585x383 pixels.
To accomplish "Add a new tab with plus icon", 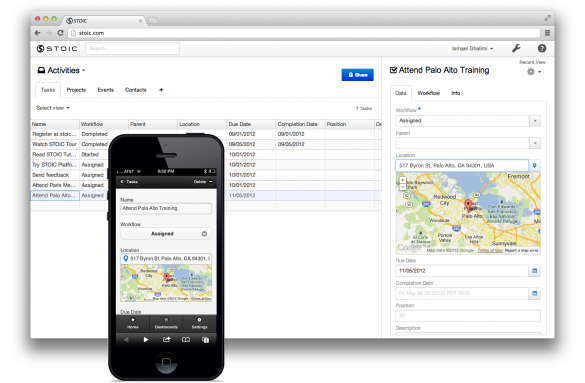I will pos(161,90).
